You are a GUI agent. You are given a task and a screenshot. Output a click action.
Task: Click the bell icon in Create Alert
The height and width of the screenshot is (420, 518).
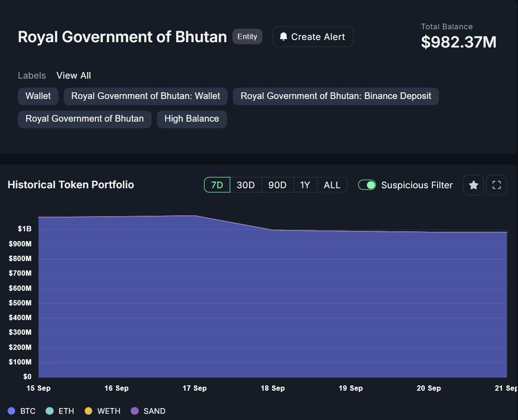284,37
